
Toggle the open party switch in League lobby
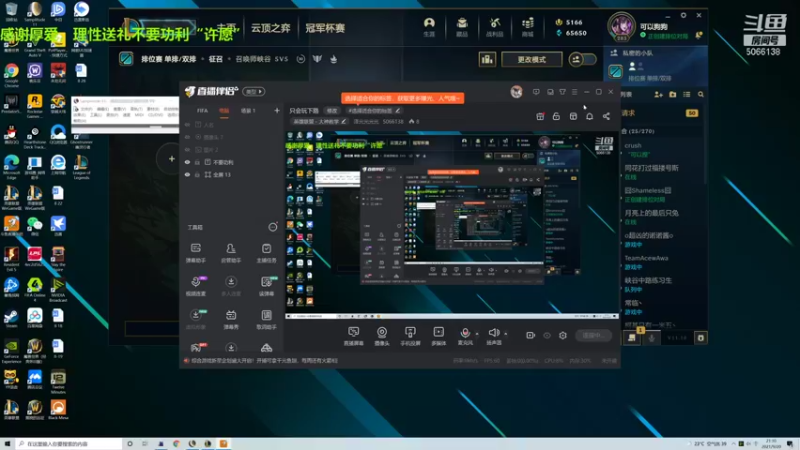tap(582, 59)
